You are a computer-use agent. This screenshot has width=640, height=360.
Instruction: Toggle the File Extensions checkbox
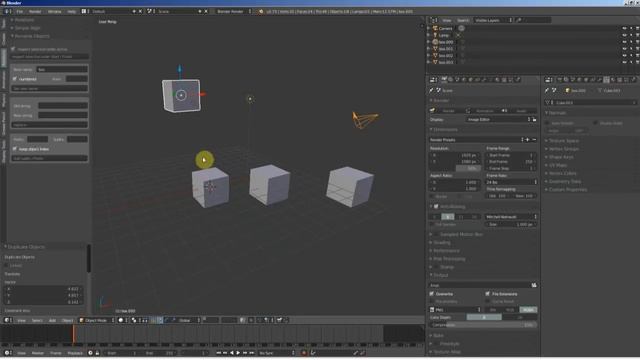click(488, 294)
